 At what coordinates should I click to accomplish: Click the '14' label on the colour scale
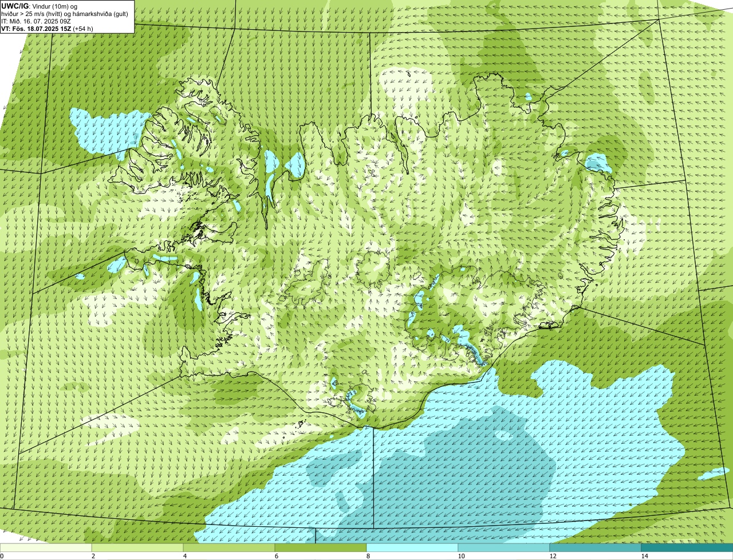pyautogui.click(x=644, y=556)
